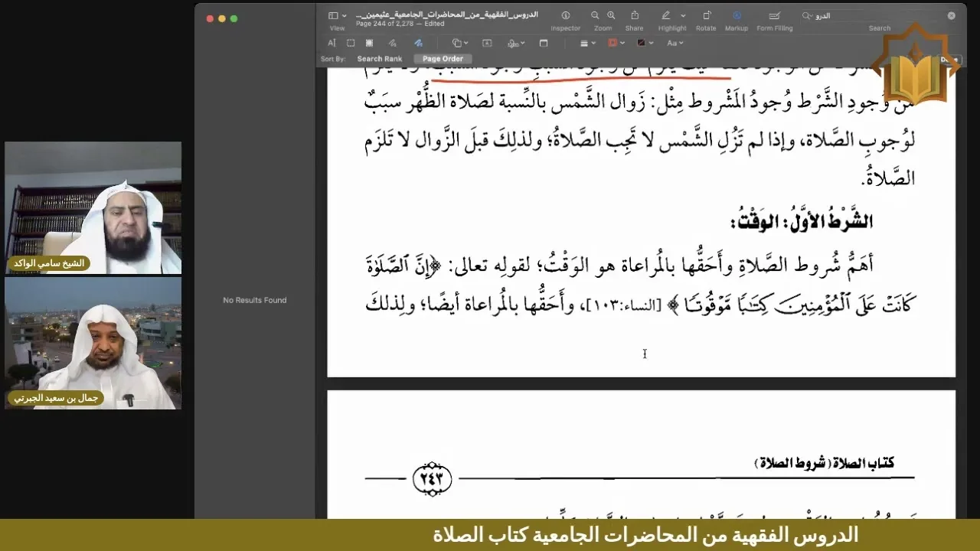This screenshot has height=551, width=980.
Task: Select the الشيخ سامي الواكد video tile
Action: click(x=93, y=207)
